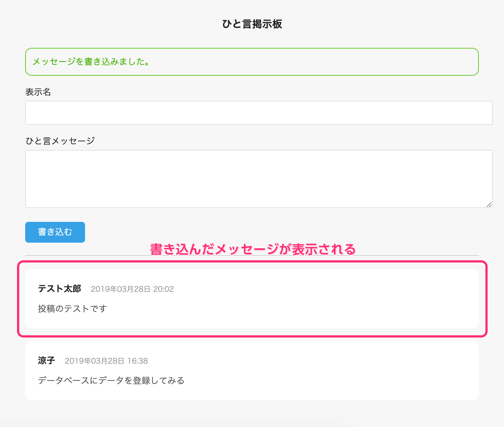Viewport: 504px width, 427px height.
Task: Select timestamp 2019年03月28日 20:02
Action: click(132, 289)
